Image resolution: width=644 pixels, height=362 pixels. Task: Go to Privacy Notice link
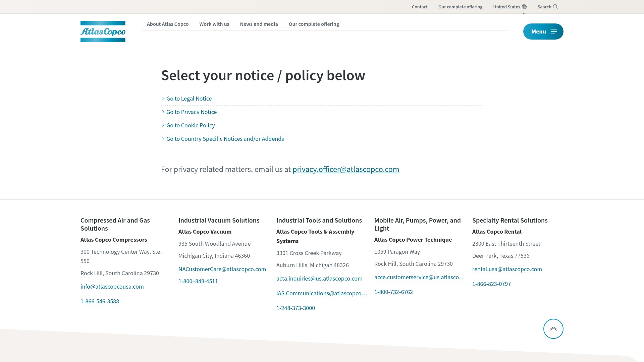192,112
